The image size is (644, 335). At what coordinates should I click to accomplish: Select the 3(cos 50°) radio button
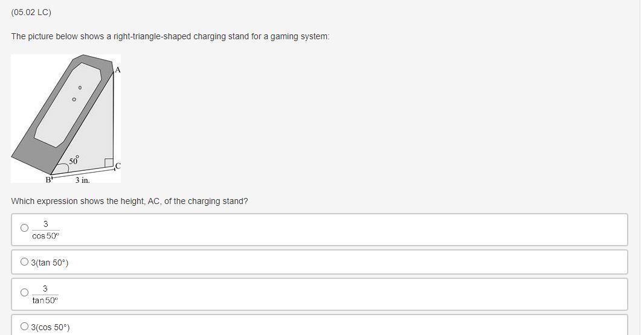point(25,327)
